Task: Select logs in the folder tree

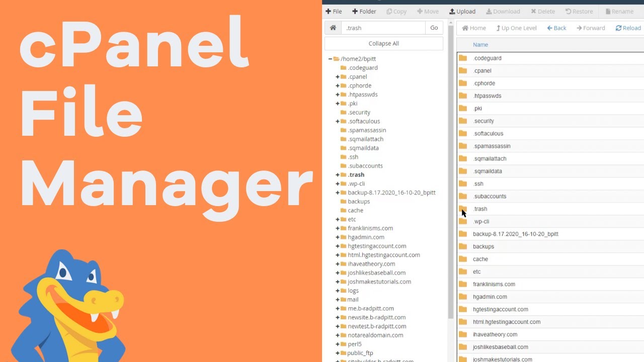Action: click(x=353, y=291)
